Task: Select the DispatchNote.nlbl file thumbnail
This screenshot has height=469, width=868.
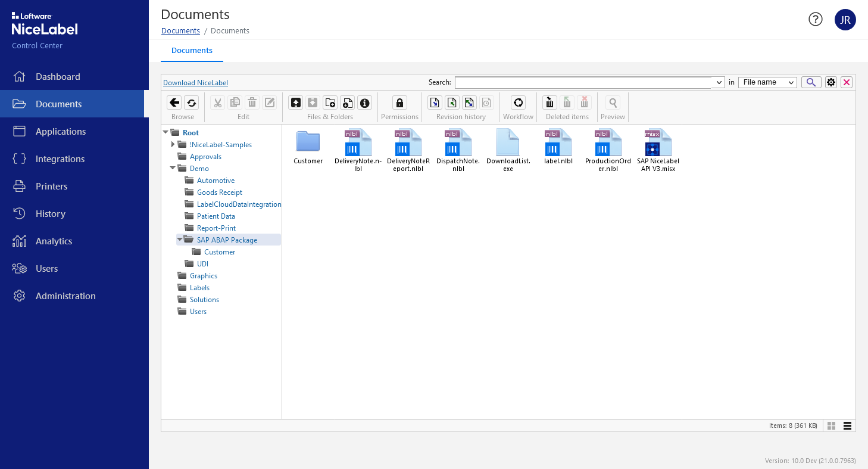Action: tap(458, 143)
